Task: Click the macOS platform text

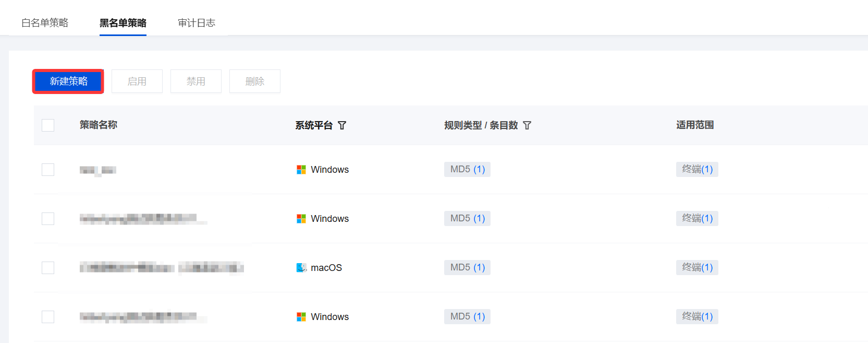Action: tap(326, 268)
